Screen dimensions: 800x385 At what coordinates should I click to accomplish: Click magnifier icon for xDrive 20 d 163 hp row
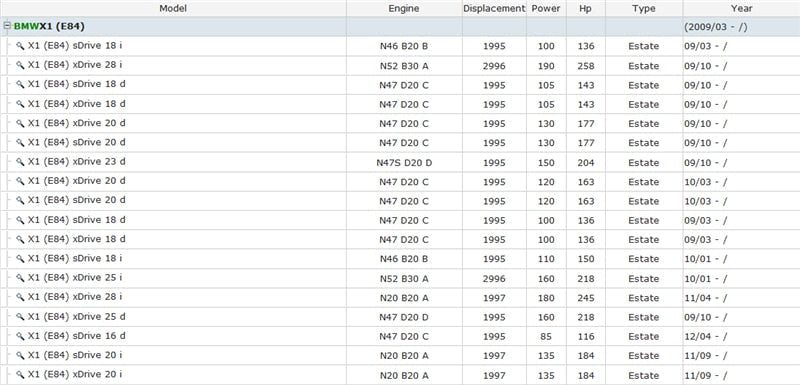20,182
